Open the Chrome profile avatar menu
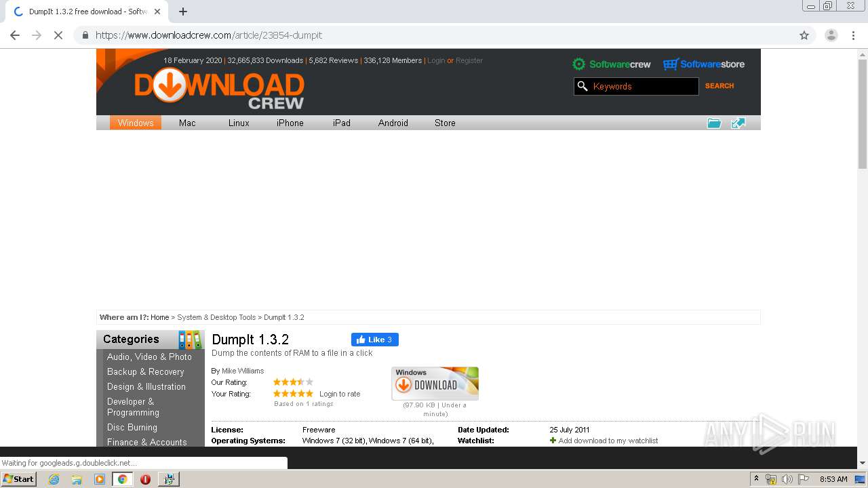This screenshot has width=868, height=488. (831, 35)
